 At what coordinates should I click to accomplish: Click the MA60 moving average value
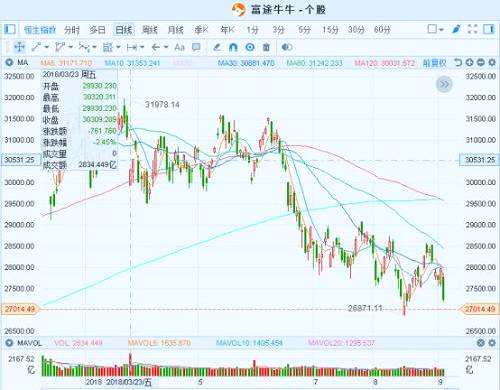314,63
